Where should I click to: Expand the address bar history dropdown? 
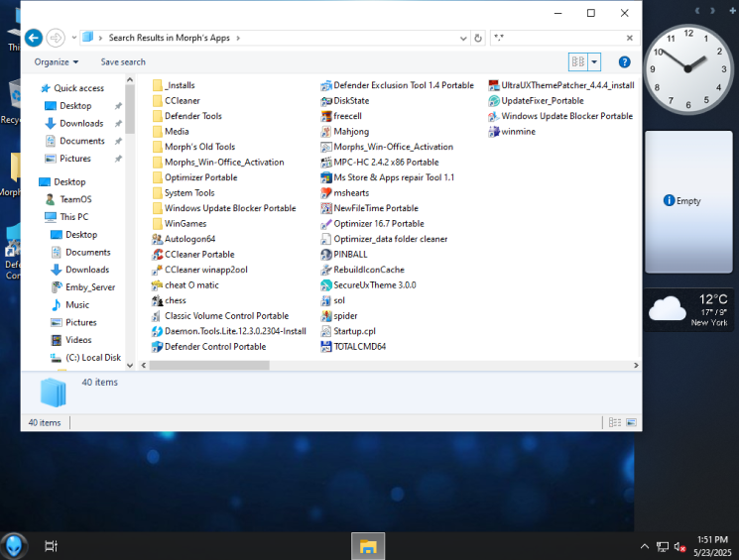click(463, 38)
